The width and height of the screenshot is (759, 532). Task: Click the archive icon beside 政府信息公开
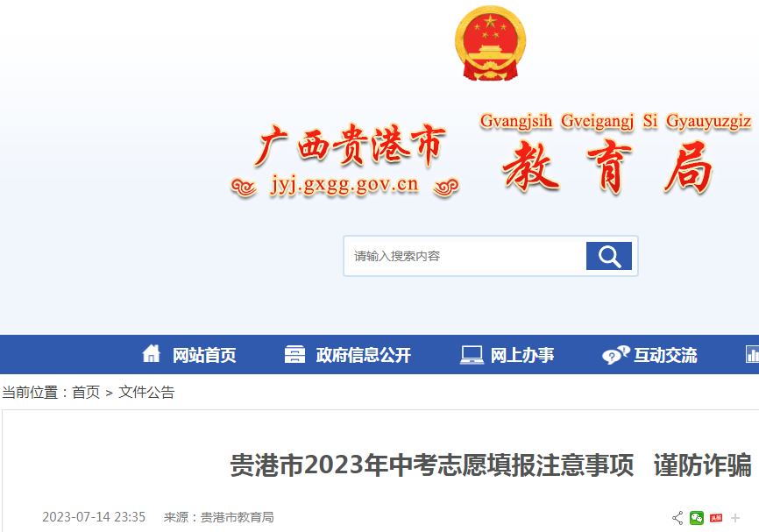[294, 354]
